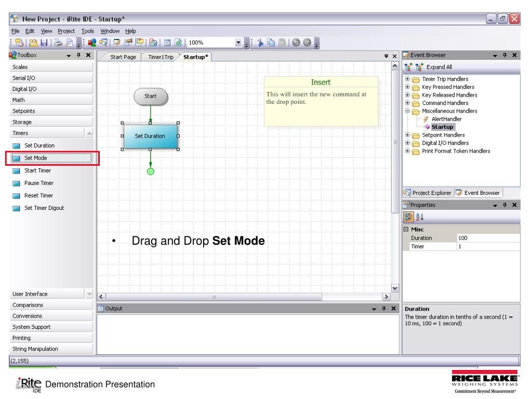Viewport: 532px width, 399px height.
Task: Click the Timer property value field
Action: tap(488, 246)
